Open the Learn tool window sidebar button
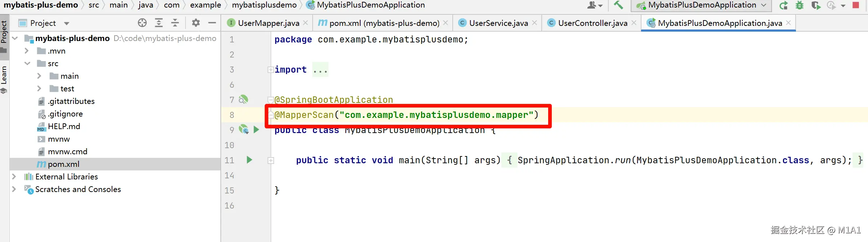The height and width of the screenshot is (242, 868). click(x=4, y=79)
